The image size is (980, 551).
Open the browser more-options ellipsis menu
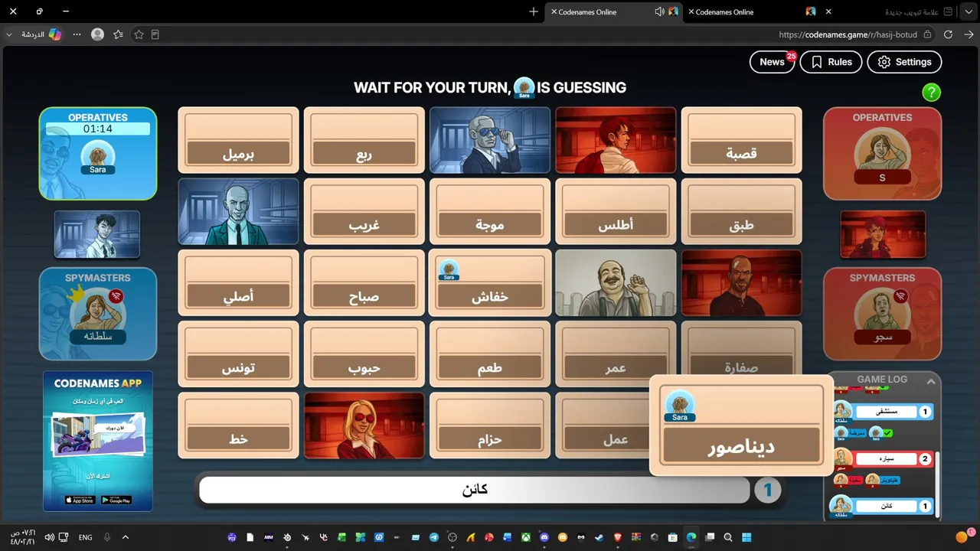(77, 34)
